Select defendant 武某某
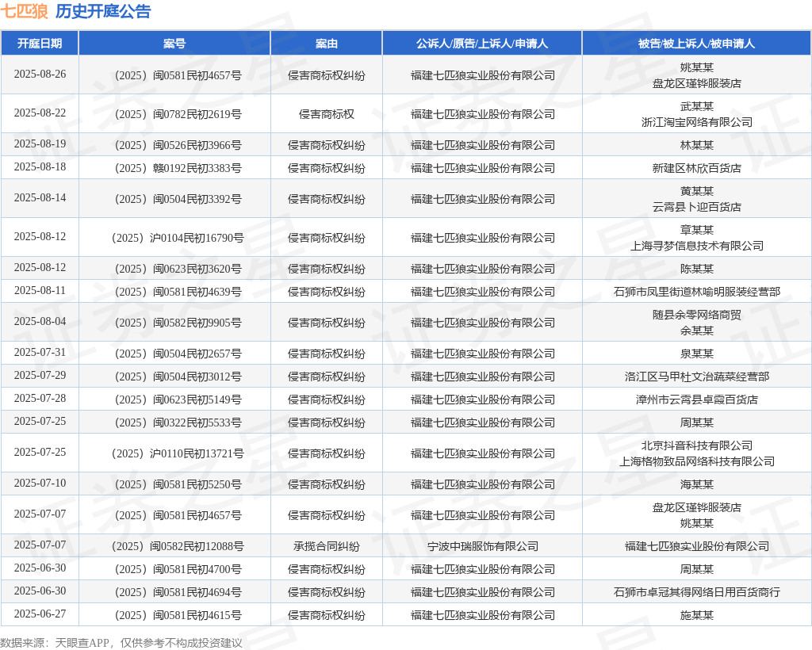Viewport: 812px width, 650px height. coord(696,106)
